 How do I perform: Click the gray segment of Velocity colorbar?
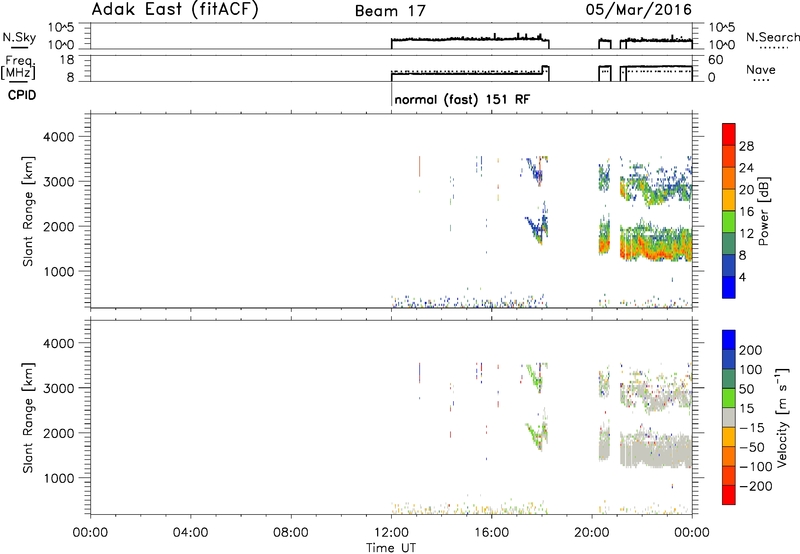(x=729, y=418)
